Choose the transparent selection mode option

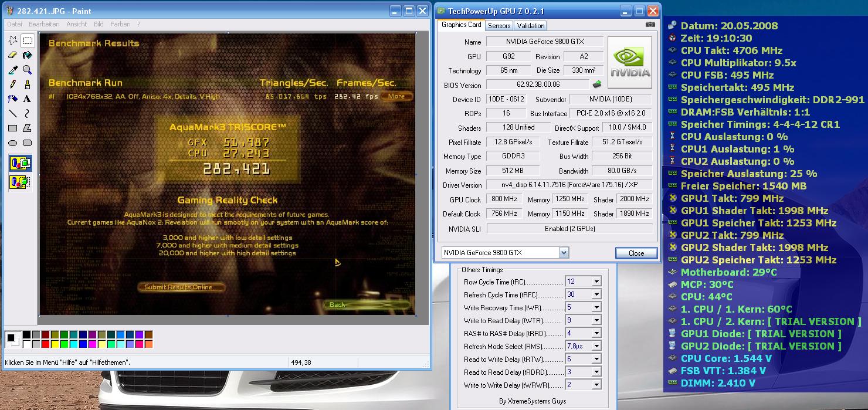point(21,183)
